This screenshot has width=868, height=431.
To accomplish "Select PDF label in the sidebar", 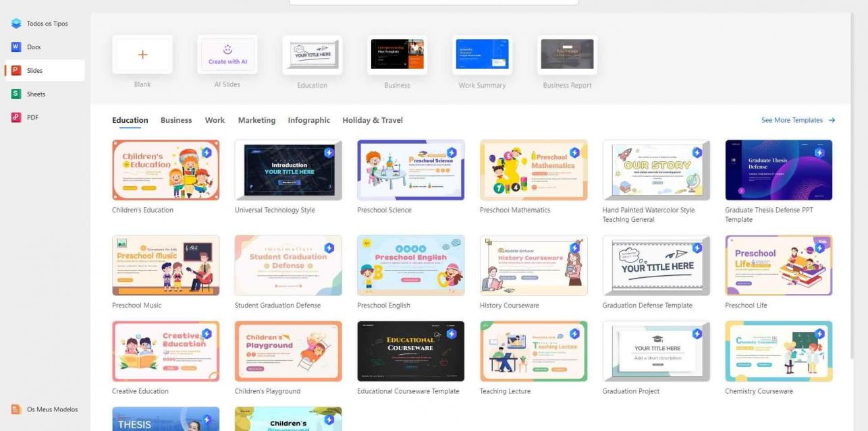I will tap(32, 117).
